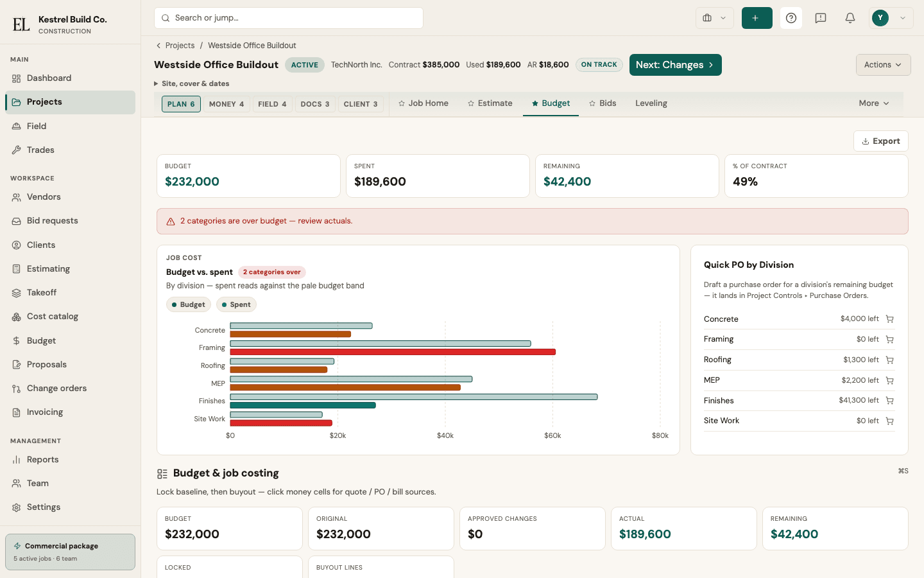The width and height of the screenshot is (924, 578).
Task: Go to Dashboard in sidebar
Action: click(70, 78)
